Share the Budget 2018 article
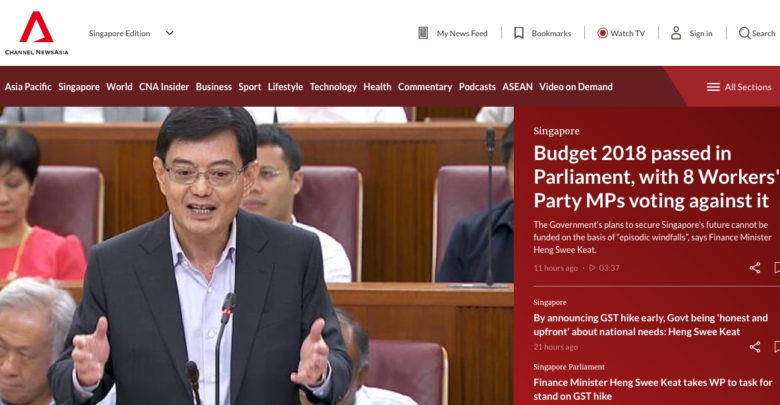The width and height of the screenshot is (780, 405). tap(755, 268)
